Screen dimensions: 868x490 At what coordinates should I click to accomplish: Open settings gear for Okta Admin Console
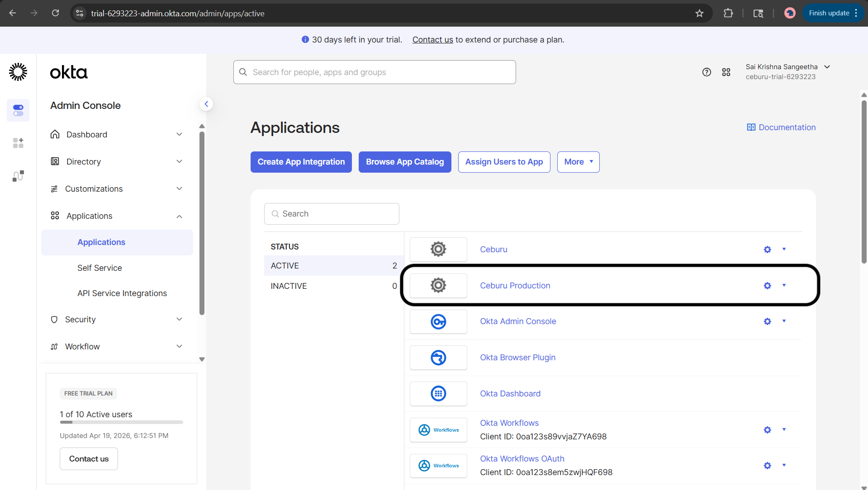coord(767,321)
